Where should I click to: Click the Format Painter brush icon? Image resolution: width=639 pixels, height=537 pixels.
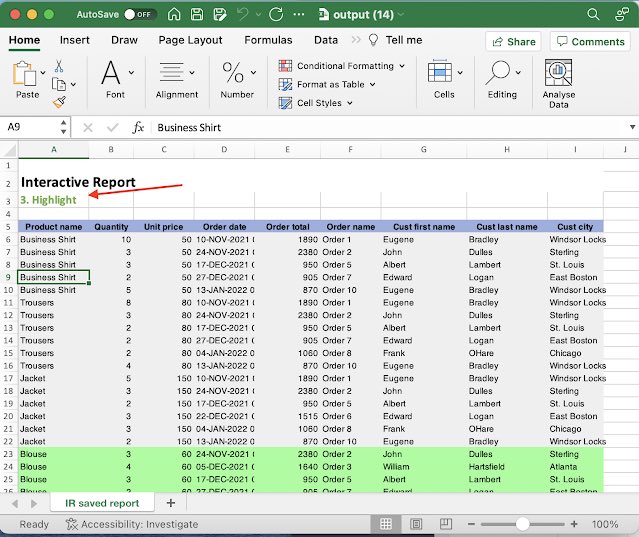[x=59, y=102]
